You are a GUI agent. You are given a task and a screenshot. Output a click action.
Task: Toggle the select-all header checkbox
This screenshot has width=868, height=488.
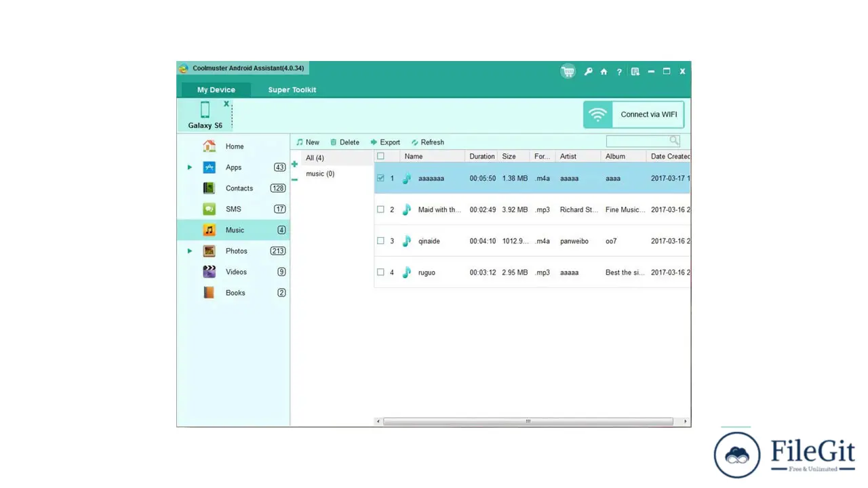pyautogui.click(x=380, y=157)
